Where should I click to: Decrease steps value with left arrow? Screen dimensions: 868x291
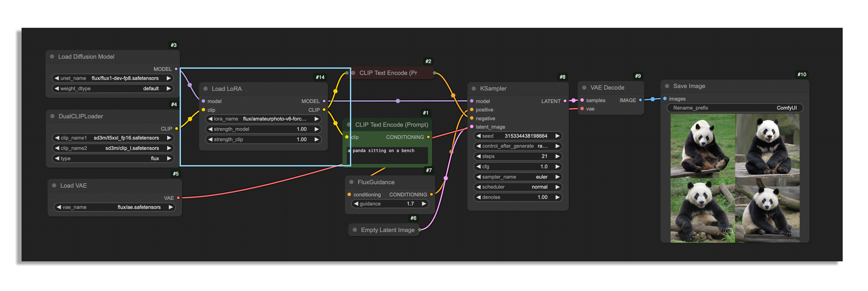(478, 156)
